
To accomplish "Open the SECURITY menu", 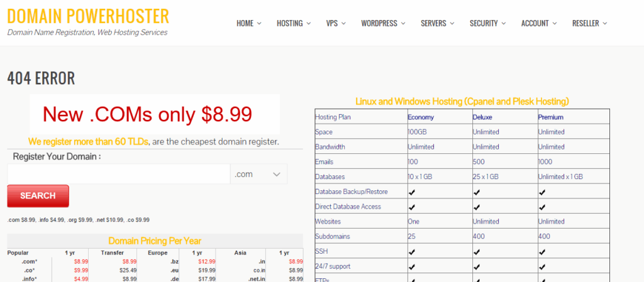I will pos(487,23).
